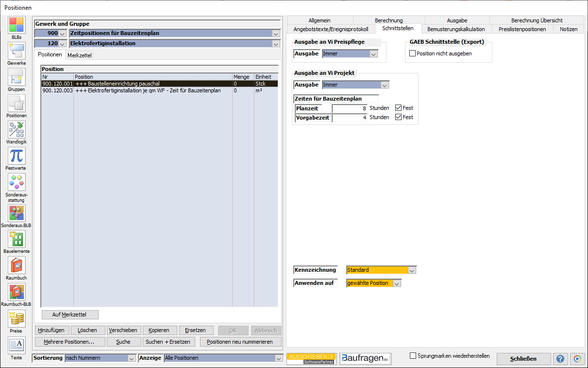The image size is (588, 368).
Task: Click into the Planzeit hours field
Action: point(350,108)
